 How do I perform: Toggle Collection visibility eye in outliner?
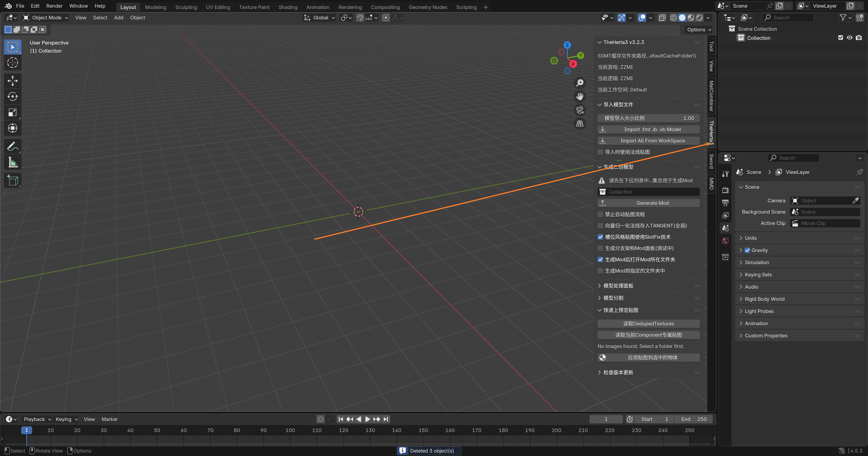(849, 38)
